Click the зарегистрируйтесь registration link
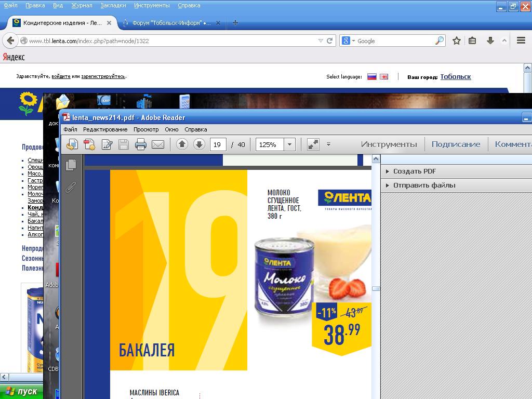This screenshot has height=399, width=532. pyautogui.click(x=103, y=76)
